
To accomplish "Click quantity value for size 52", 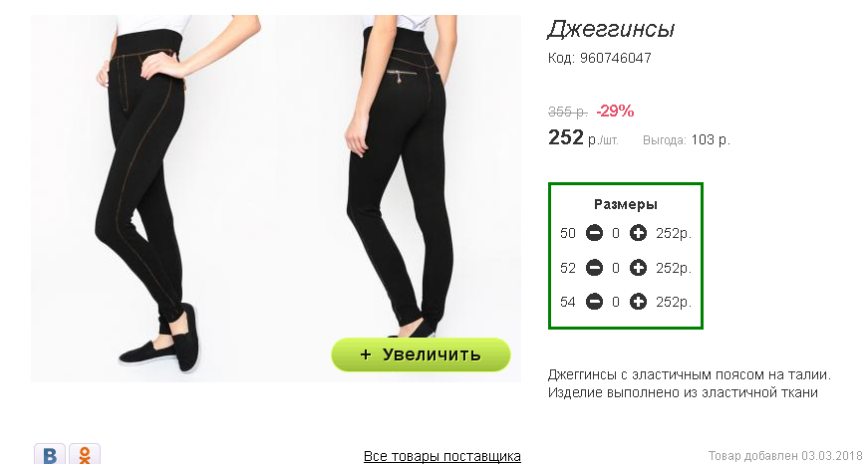I will pyautogui.click(x=616, y=268).
